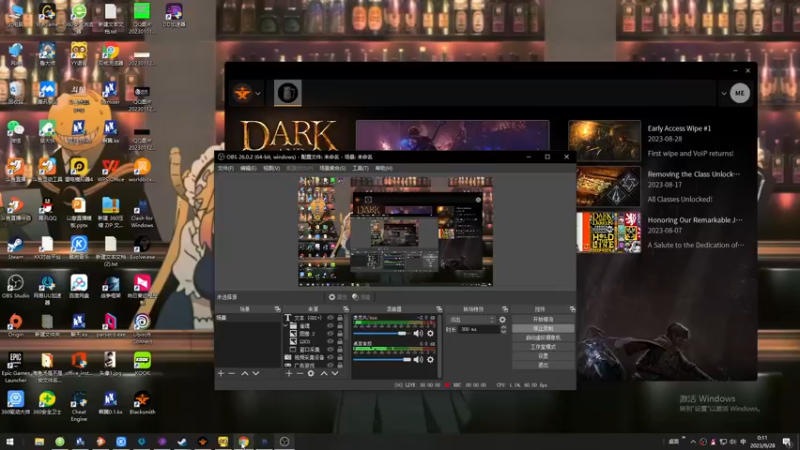Mute the mic/Aux speaker icon in the mixer
This screenshot has height=450, width=800.
[x=418, y=333]
